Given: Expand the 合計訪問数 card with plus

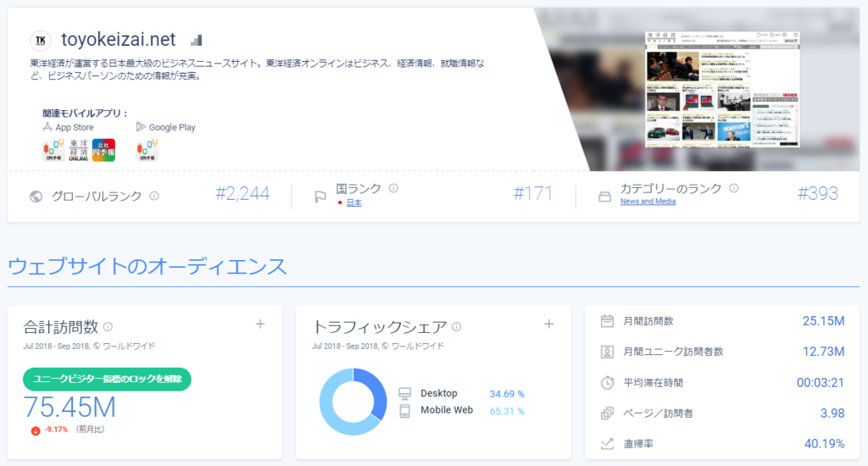Looking at the screenshot, I should [x=260, y=325].
